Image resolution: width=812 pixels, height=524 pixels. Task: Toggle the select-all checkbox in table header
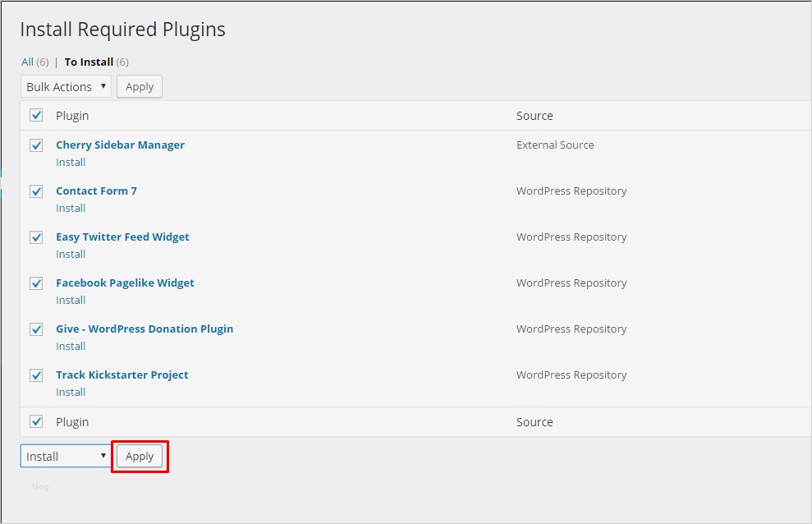click(36, 116)
